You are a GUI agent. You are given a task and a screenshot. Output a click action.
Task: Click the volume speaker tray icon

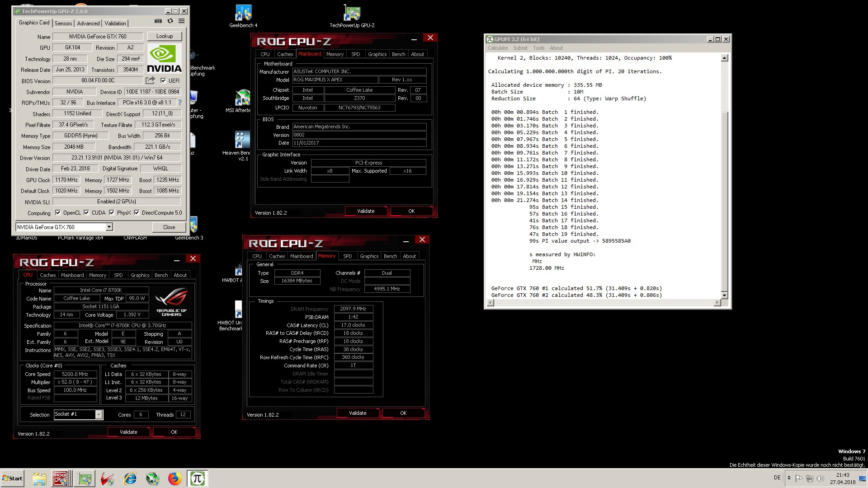click(820, 479)
